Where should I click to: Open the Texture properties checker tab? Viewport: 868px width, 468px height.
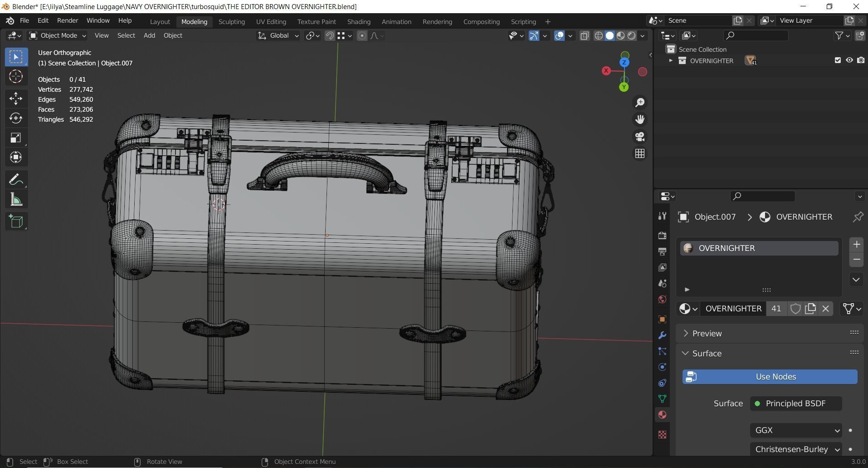[x=662, y=434]
